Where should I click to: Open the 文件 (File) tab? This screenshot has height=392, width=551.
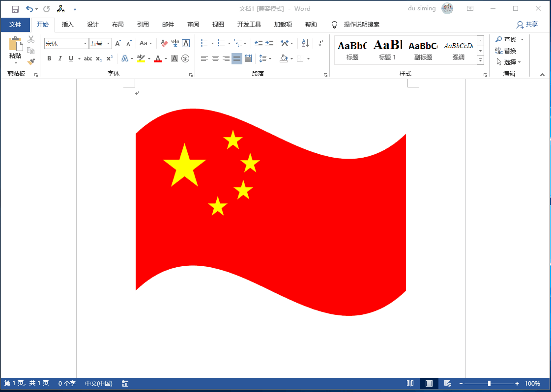pyautogui.click(x=15, y=25)
